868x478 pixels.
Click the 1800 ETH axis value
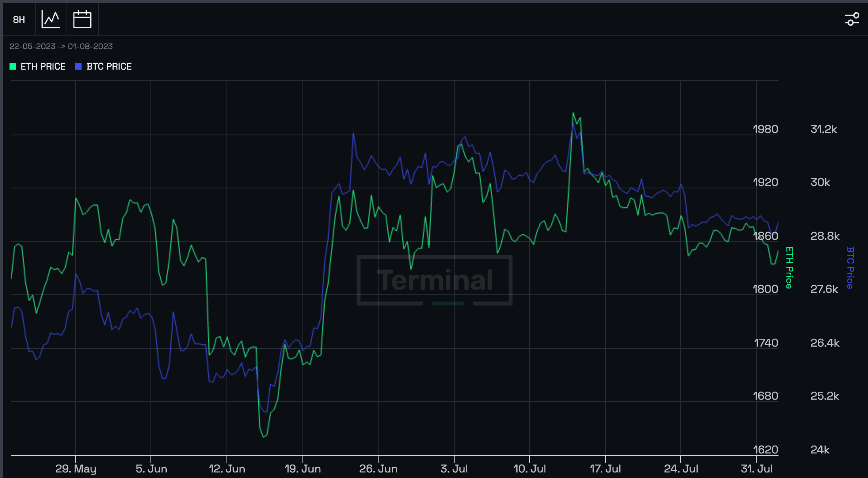point(765,289)
